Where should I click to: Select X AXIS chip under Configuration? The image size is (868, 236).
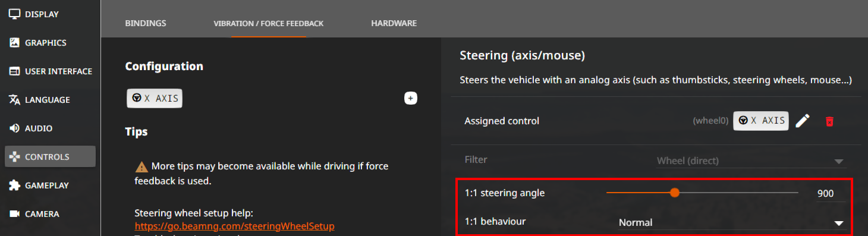(155, 99)
